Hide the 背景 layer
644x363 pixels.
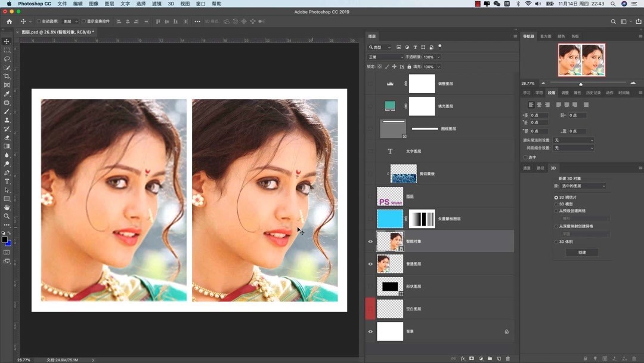(370, 331)
